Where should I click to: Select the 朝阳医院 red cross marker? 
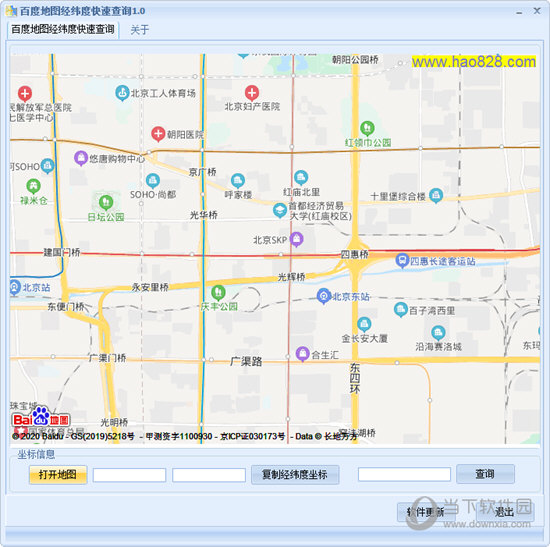158,134
